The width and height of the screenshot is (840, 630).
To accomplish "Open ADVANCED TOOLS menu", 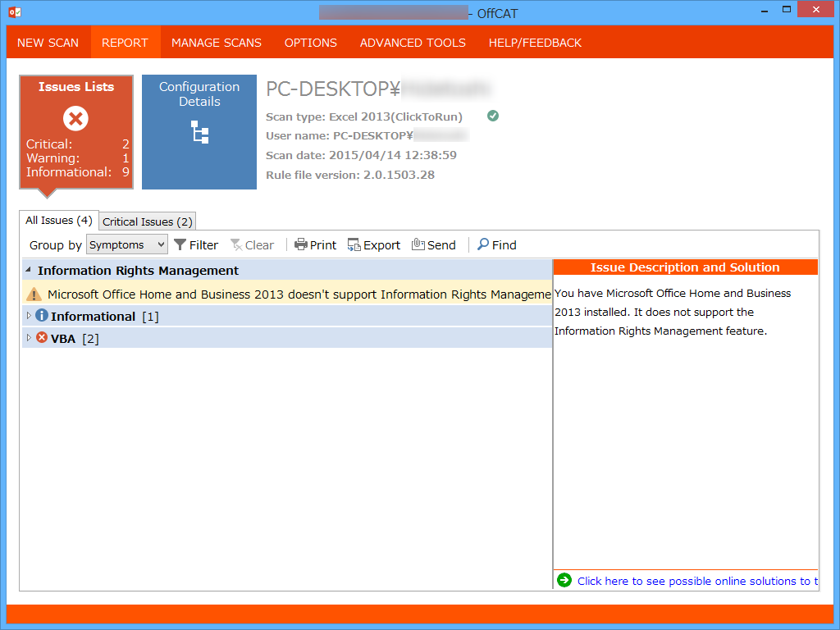I will point(413,43).
